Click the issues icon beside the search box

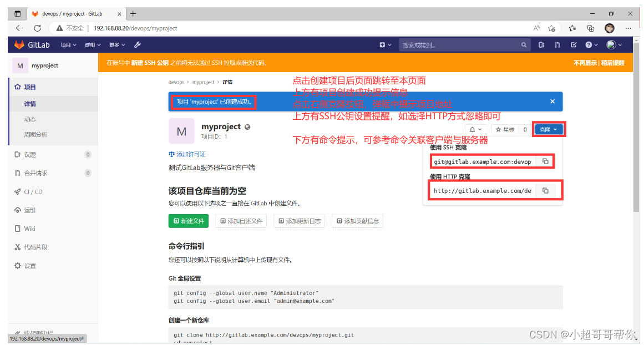[542, 44]
